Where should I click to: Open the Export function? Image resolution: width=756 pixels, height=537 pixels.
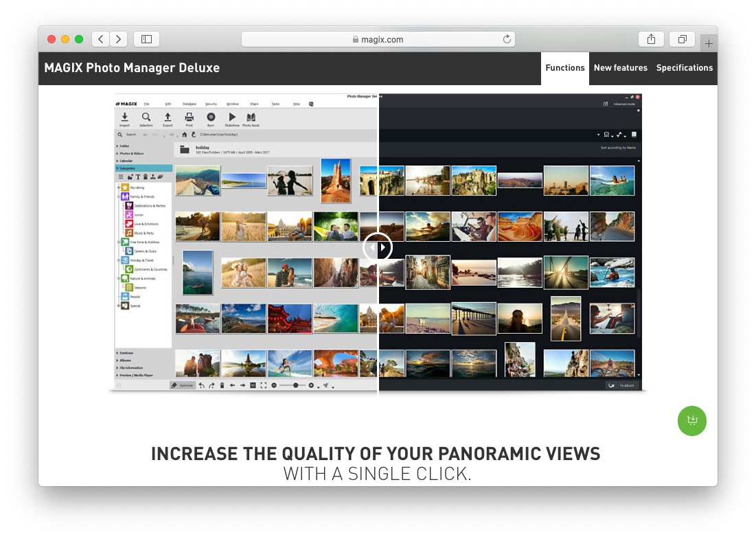tap(168, 117)
